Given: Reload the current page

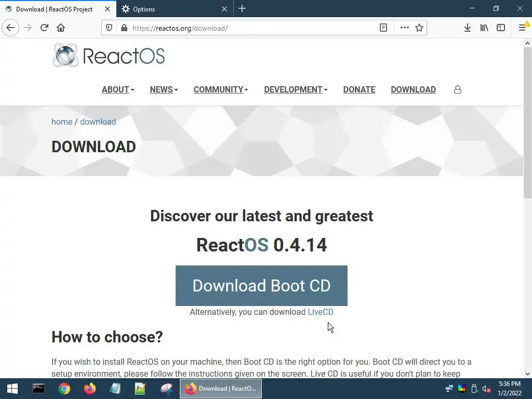Looking at the screenshot, I should click(44, 28).
